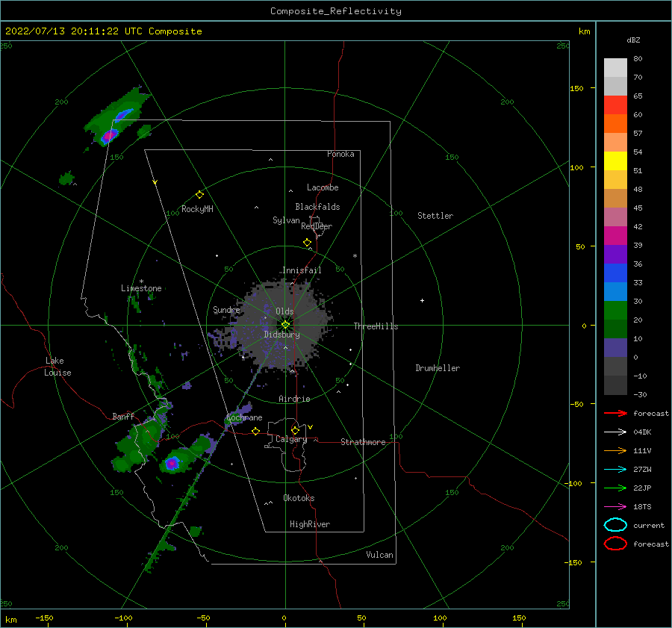Select yellow diamond marker near RockyMH
672x628 pixels.
pos(199,195)
